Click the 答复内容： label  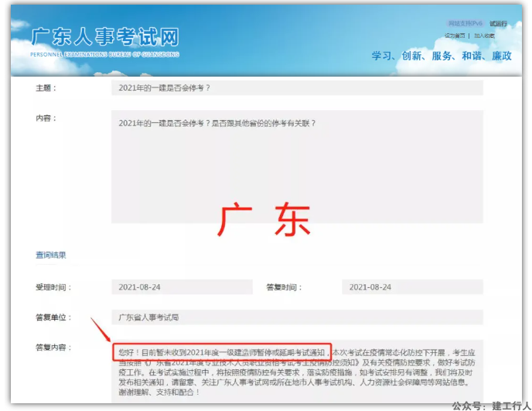click(x=53, y=347)
